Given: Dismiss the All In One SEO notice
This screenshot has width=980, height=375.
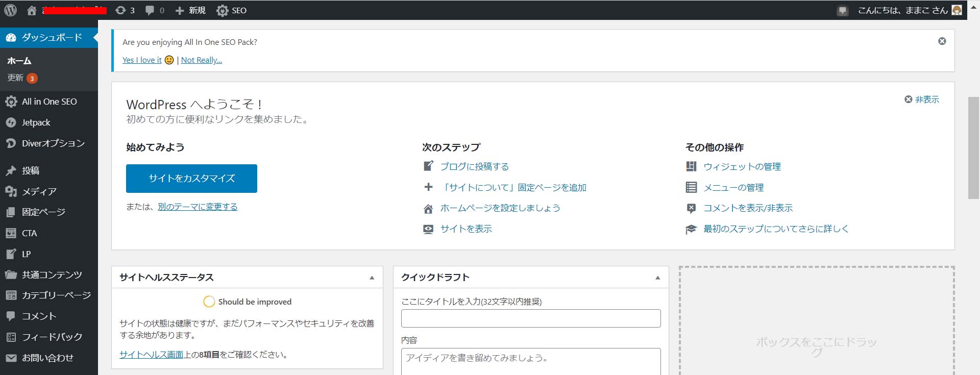Looking at the screenshot, I should pyautogui.click(x=942, y=41).
